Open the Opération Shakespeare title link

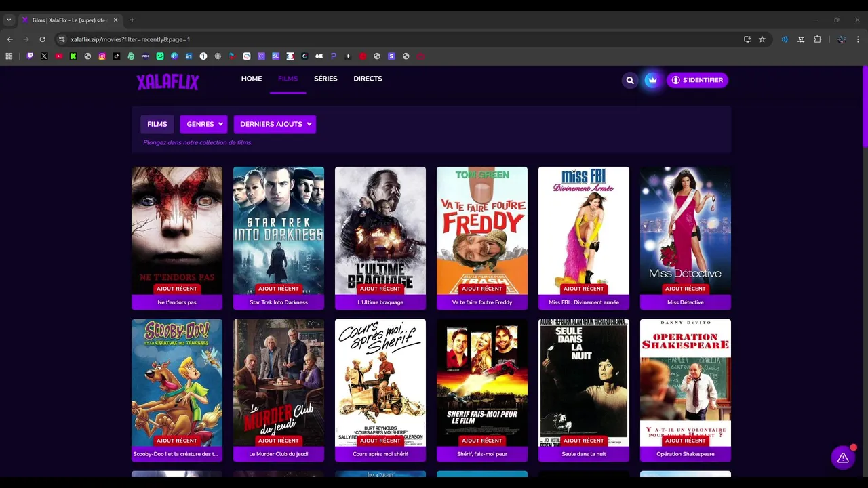[686, 454]
